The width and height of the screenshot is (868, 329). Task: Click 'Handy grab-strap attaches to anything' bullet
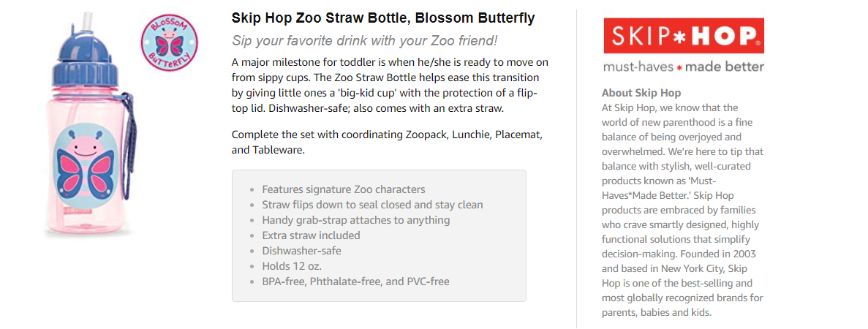pos(355,220)
